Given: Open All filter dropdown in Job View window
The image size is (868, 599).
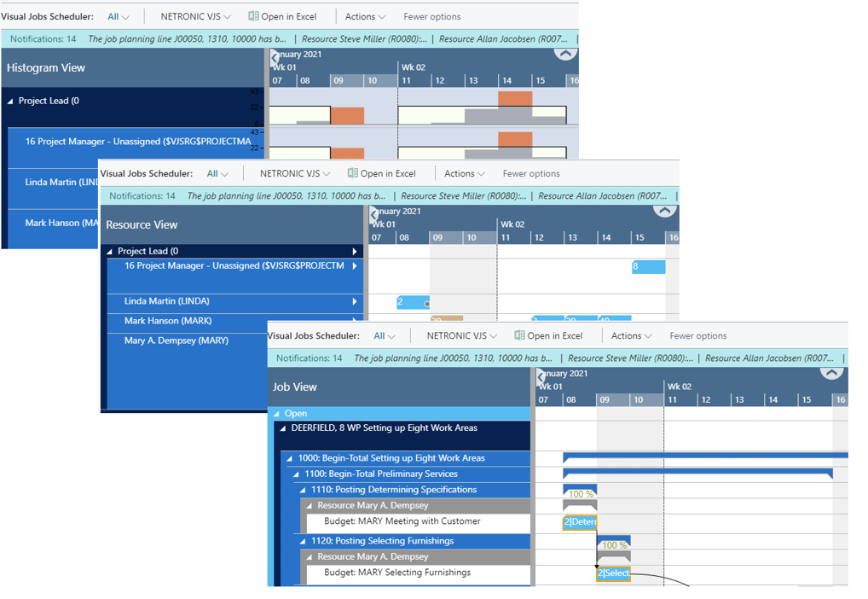Looking at the screenshot, I should click(384, 336).
